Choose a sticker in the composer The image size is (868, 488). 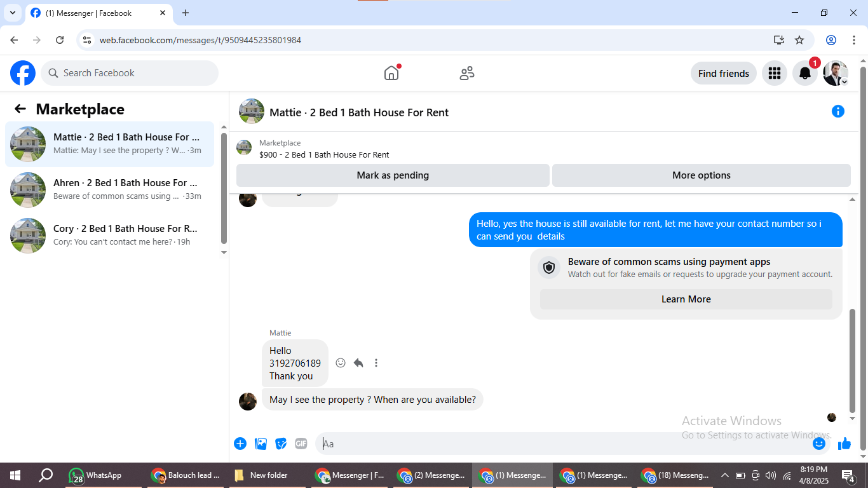pyautogui.click(x=281, y=444)
